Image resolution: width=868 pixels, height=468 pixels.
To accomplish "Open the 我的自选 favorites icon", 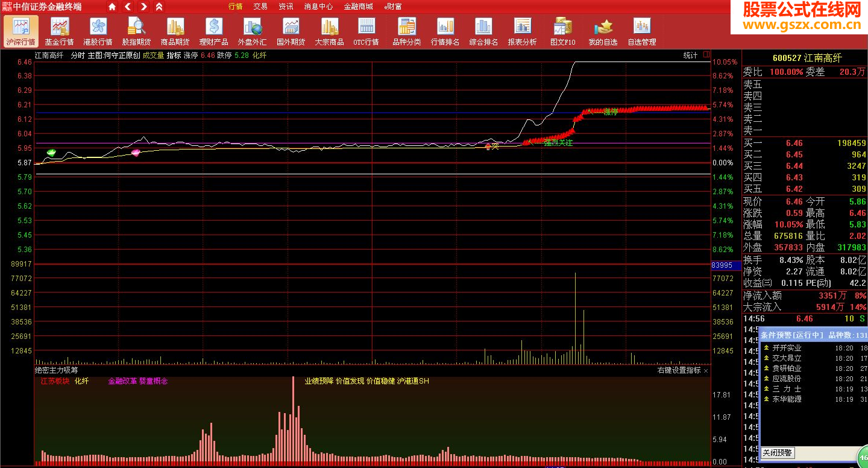I will tap(603, 31).
